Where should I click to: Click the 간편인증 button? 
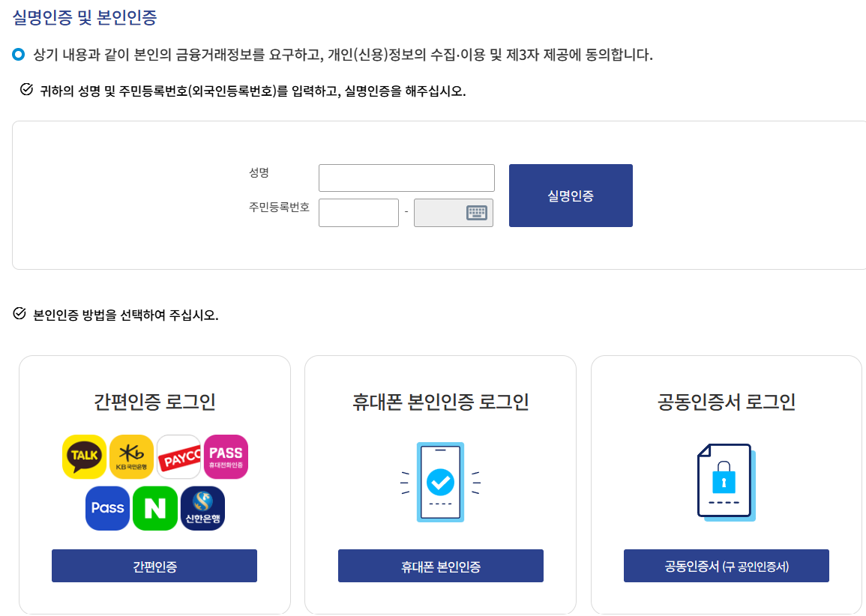[x=154, y=566]
